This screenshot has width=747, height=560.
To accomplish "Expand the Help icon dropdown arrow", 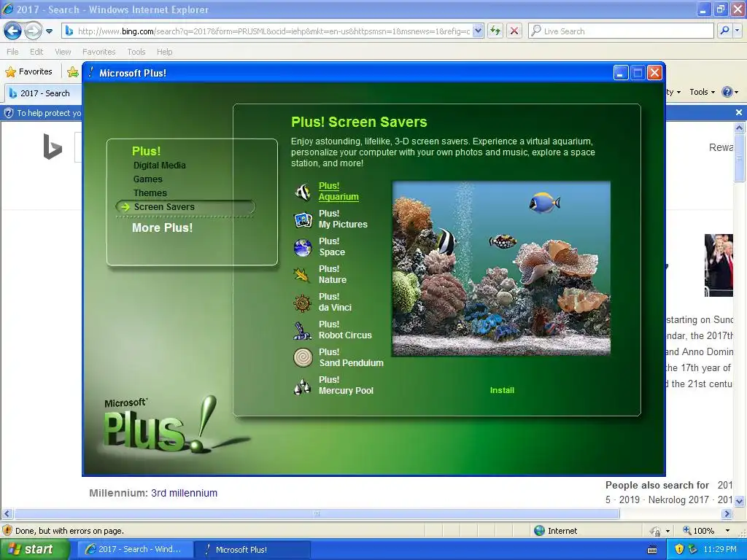I will (x=737, y=93).
